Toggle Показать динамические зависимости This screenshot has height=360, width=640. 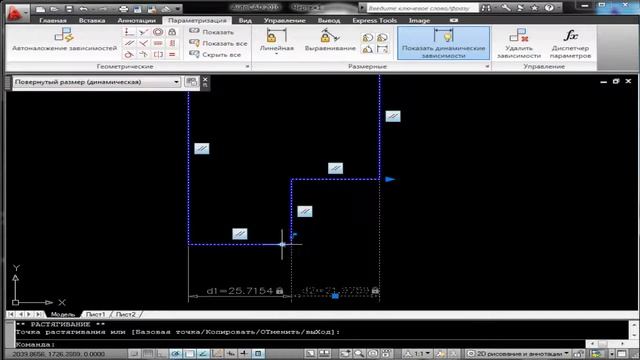[x=443, y=43]
